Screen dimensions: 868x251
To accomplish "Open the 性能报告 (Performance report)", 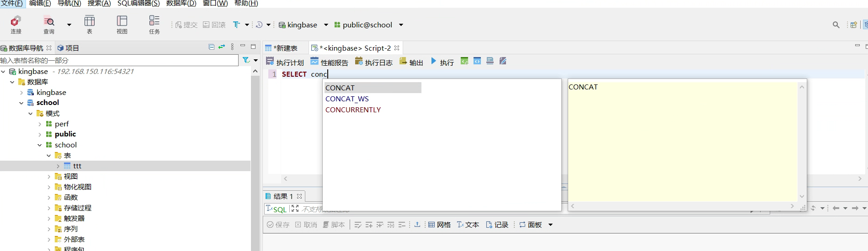I will pos(329,62).
